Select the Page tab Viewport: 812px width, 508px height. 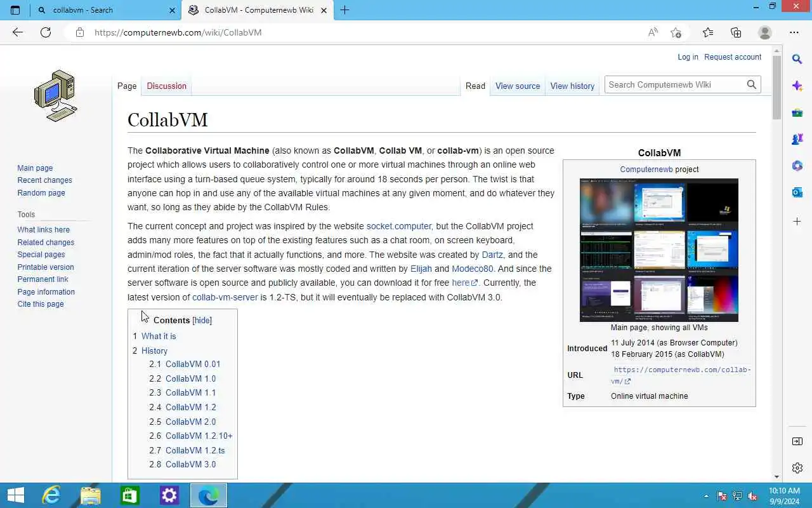tap(127, 86)
